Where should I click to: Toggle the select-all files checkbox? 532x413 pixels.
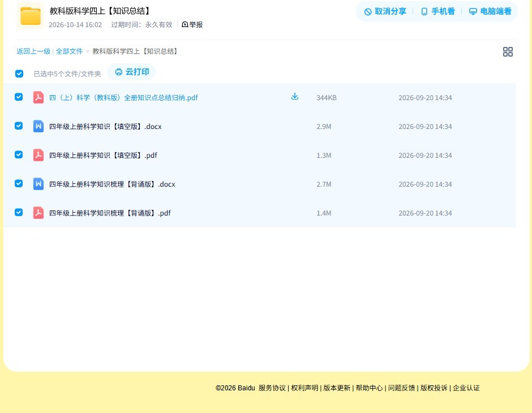point(19,74)
